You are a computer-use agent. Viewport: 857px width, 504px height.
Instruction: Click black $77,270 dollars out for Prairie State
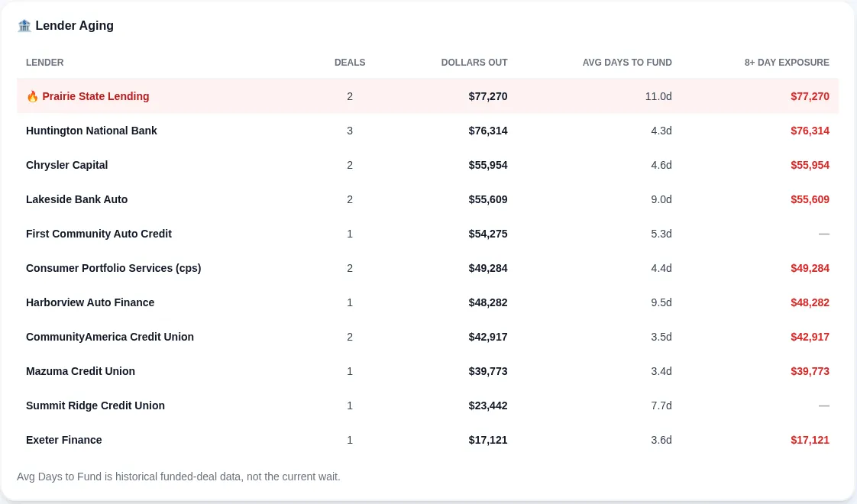coord(488,96)
